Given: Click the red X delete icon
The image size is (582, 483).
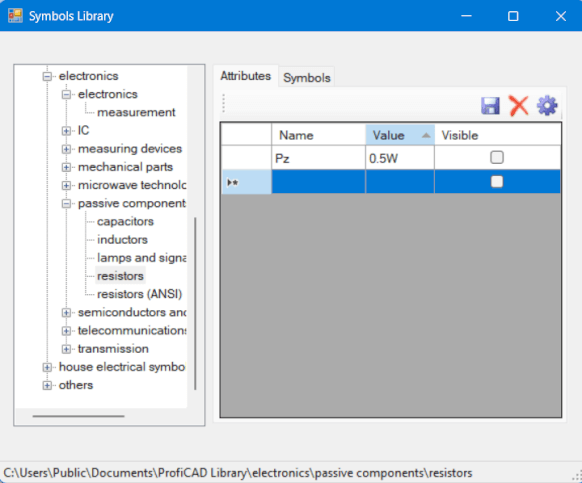Looking at the screenshot, I should 519,106.
